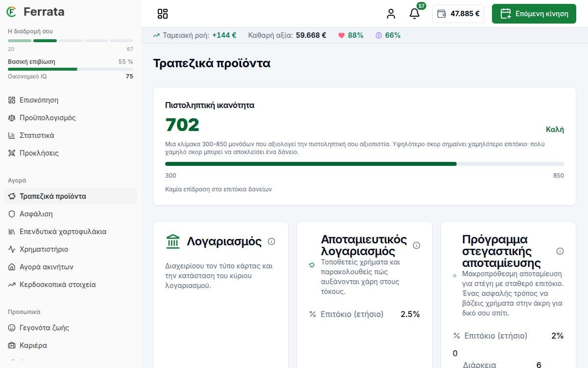Screen dimensions: 588x368
Task: Open Γεγονότα ζωής
Action: (71, 328)
